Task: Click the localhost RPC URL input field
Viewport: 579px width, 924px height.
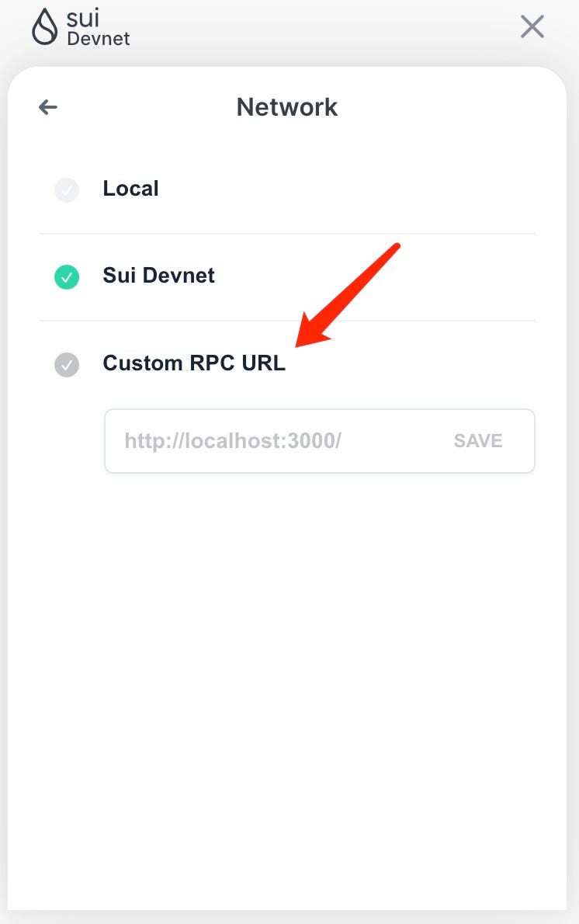Action: (272, 440)
